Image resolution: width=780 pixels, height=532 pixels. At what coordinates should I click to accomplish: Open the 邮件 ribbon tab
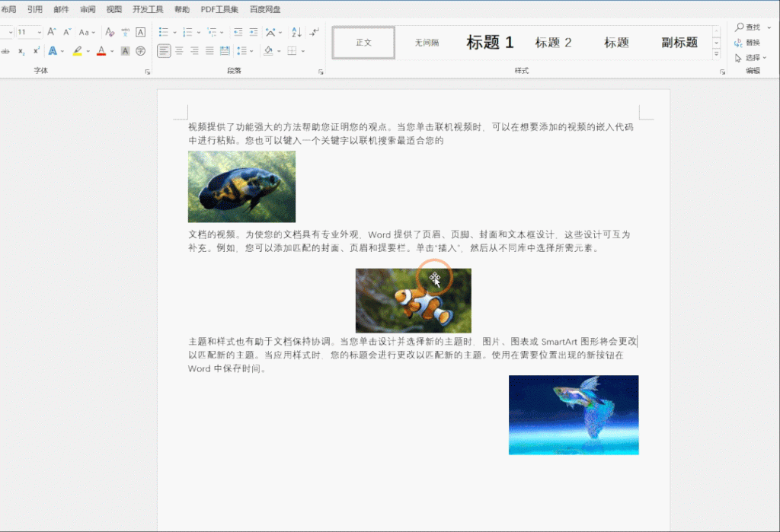point(61,9)
